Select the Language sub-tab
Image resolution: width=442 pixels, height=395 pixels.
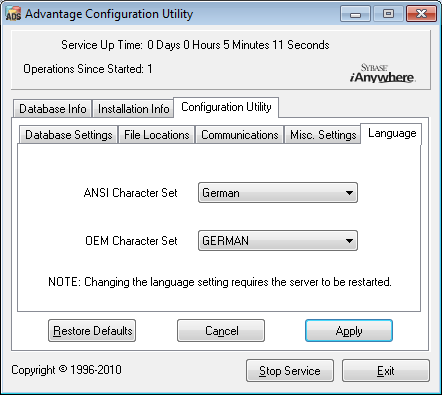point(392,133)
